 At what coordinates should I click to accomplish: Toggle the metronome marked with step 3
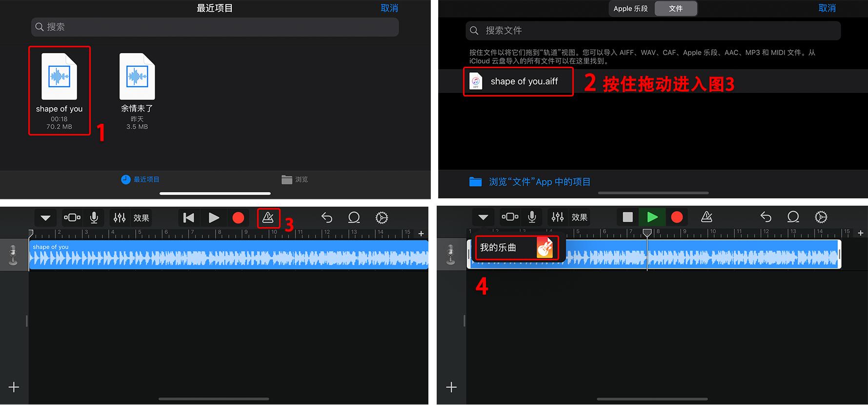tap(268, 218)
